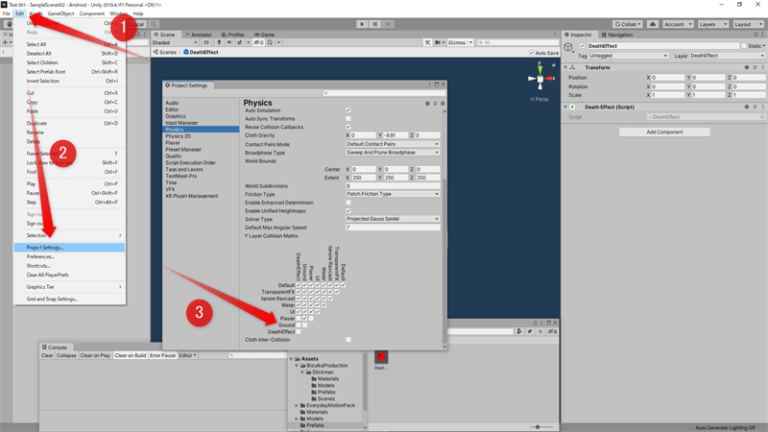Screen dimensions: 768x432
Task: Collapse the Layer Collision Matrix section
Action: pyautogui.click(x=247, y=234)
